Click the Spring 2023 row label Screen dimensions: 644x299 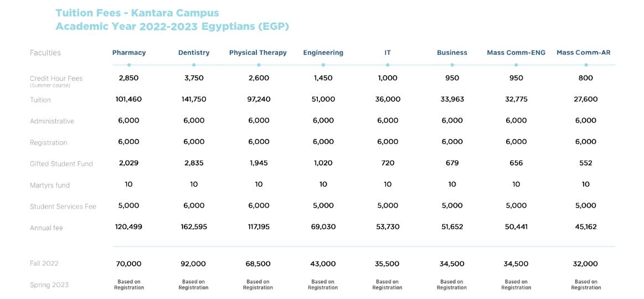[49, 285]
